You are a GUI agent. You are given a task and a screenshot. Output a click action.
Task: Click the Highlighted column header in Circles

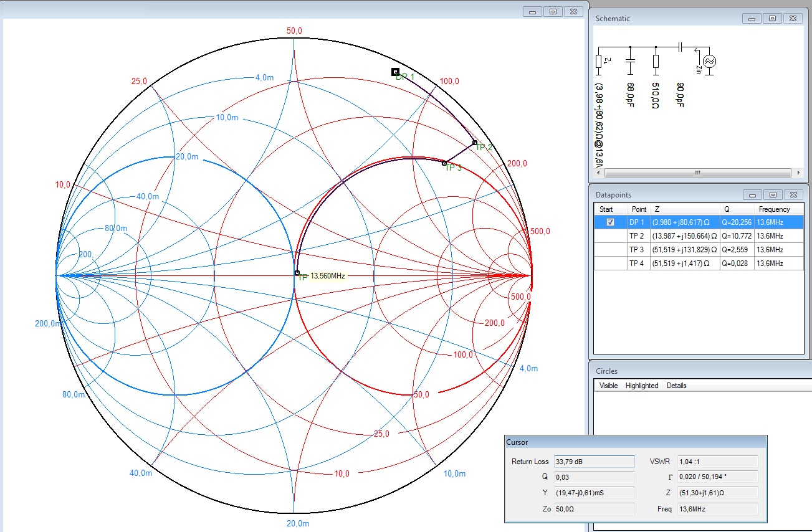point(642,386)
